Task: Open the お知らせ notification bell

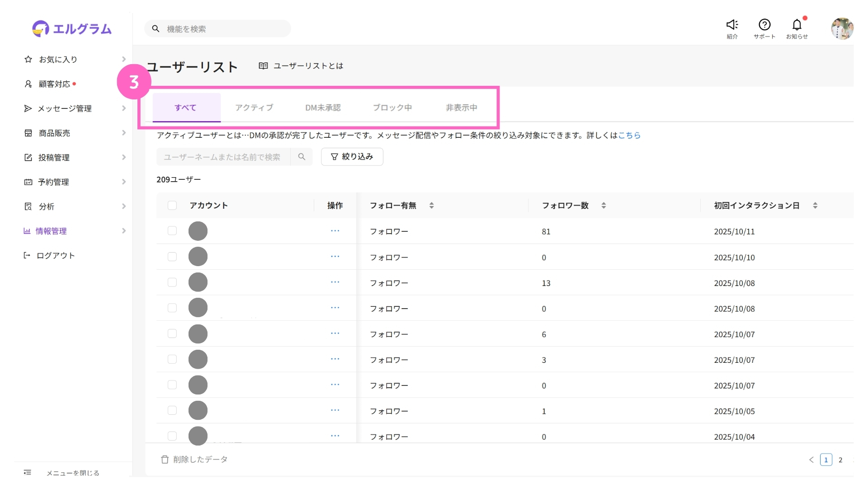Action: (797, 25)
